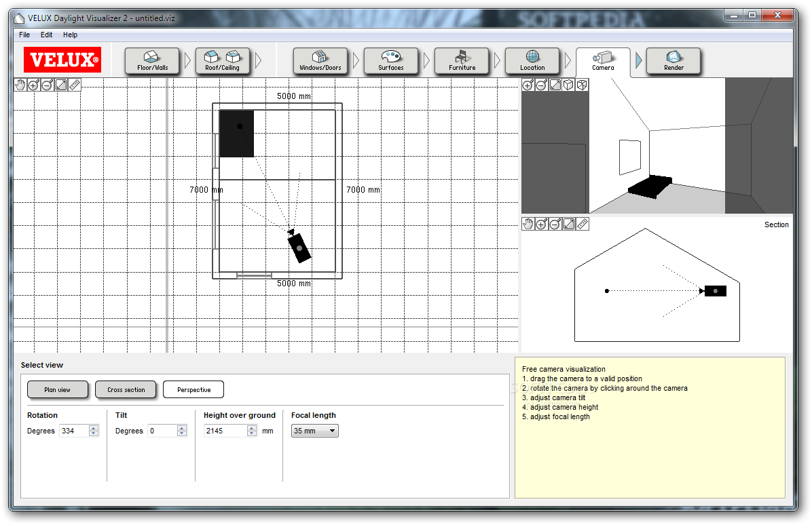Select the ruler measure tool in plan view
Screen dimensions: 812x525
pyautogui.click(x=75, y=85)
